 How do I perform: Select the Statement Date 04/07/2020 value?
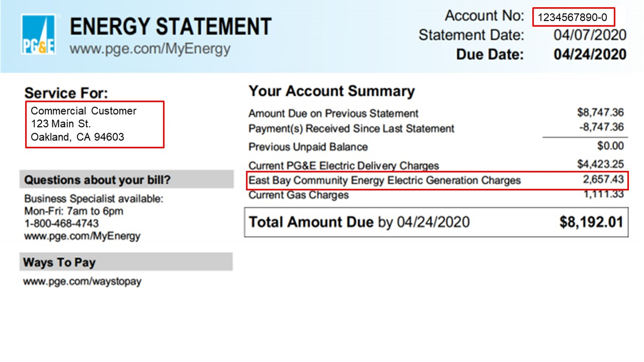point(590,35)
